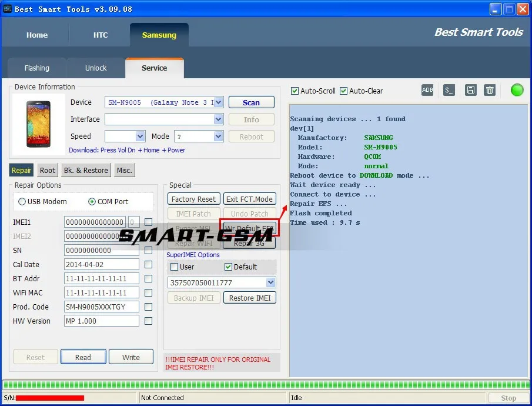This screenshot has width=532, height=406.
Task: Tick the HW Version checkbox
Action: click(148, 321)
